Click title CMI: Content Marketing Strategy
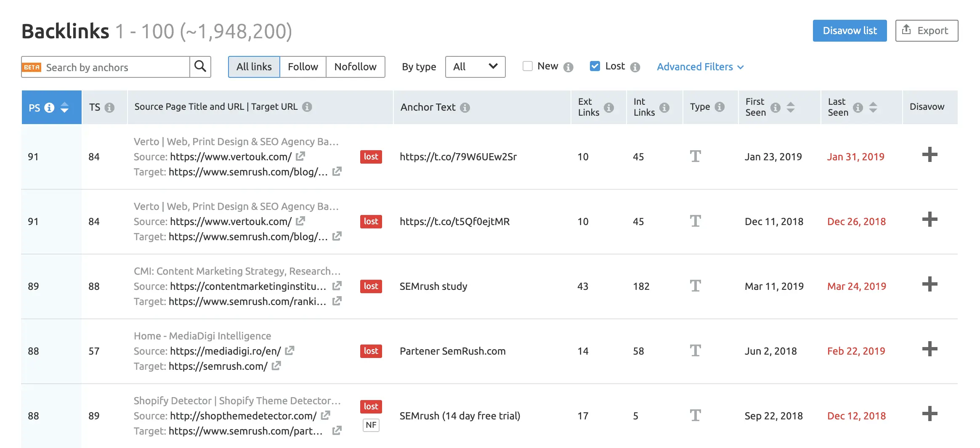980x448 pixels. pos(237,271)
